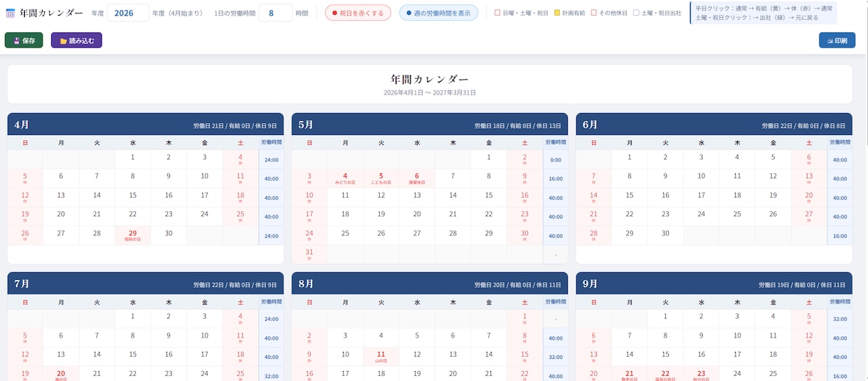Click the purple 読み込む load button
Image resolution: width=868 pixels, height=381 pixels.
(x=76, y=41)
